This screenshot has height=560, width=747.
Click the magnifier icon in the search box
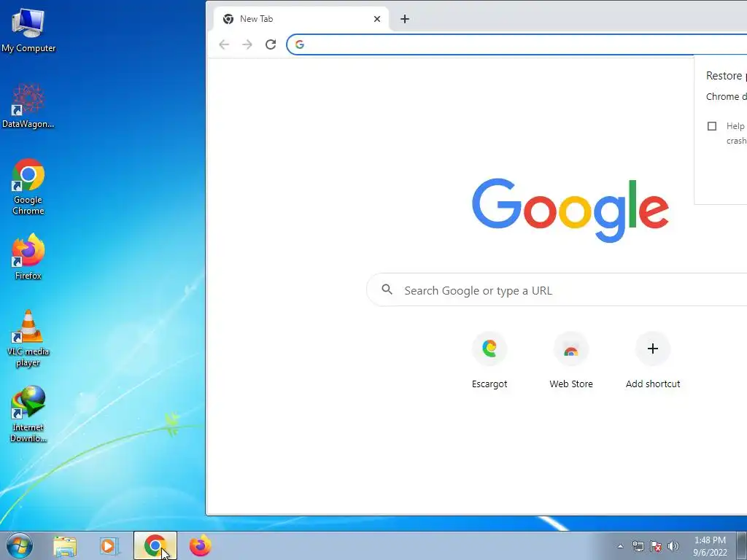pos(387,289)
